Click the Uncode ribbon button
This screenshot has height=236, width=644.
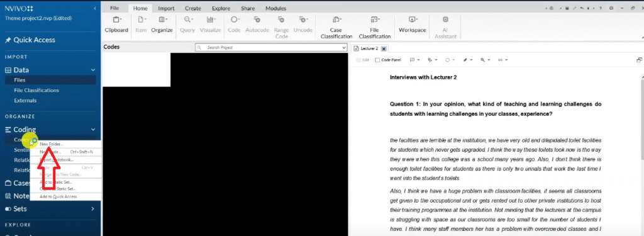pos(303,25)
